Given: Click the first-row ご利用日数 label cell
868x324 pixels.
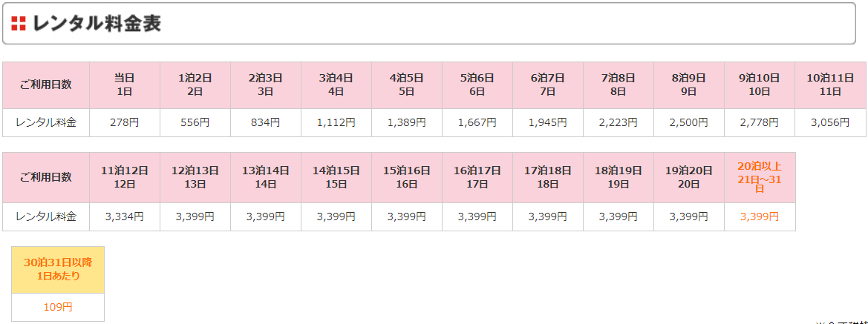Looking at the screenshot, I should tap(46, 85).
